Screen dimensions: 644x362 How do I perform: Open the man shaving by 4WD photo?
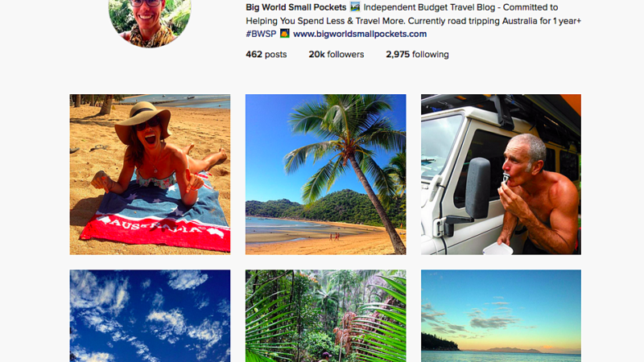501,175
